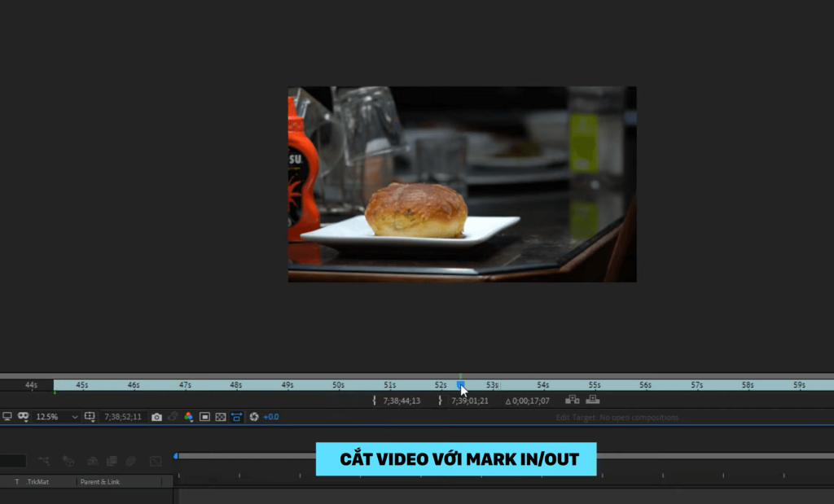Click the Out point time 7;39;01;21
The image size is (834, 504).
click(x=471, y=399)
